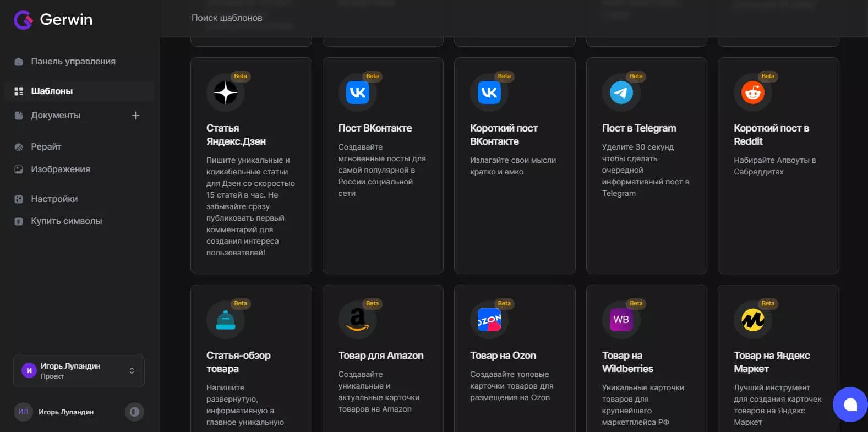The height and width of the screenshot is (432, 868).
Task: Click the Яндекс Маркет card description text
Action: point(778,405)
